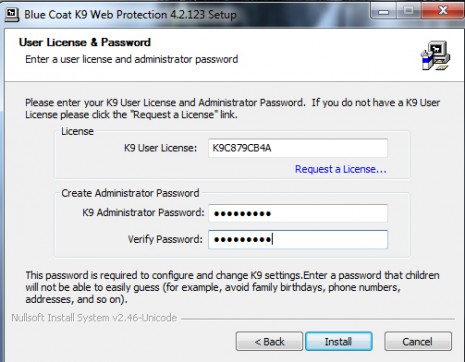Go back with the < Back button
The width and height of the screenshot is (465, 362).
point(269,341)
